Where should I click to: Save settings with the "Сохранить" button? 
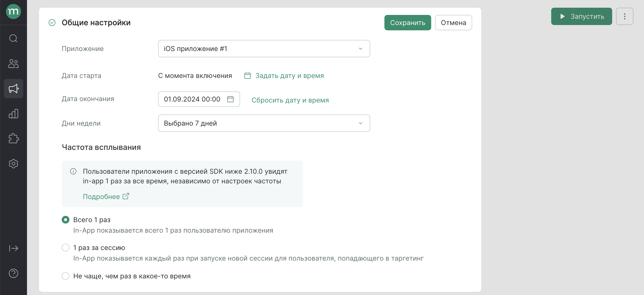(x=408, y=23)
